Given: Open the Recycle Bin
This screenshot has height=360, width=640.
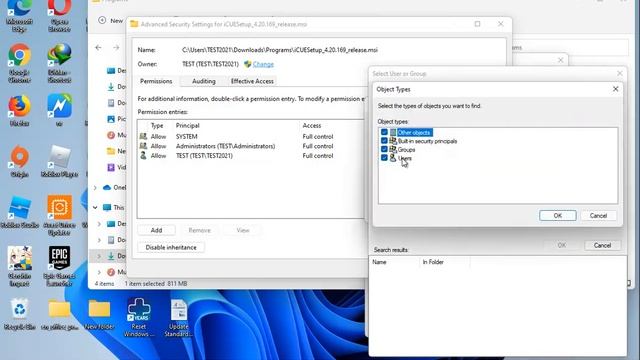Looking at the screenshot, I should tap(19, 314).
